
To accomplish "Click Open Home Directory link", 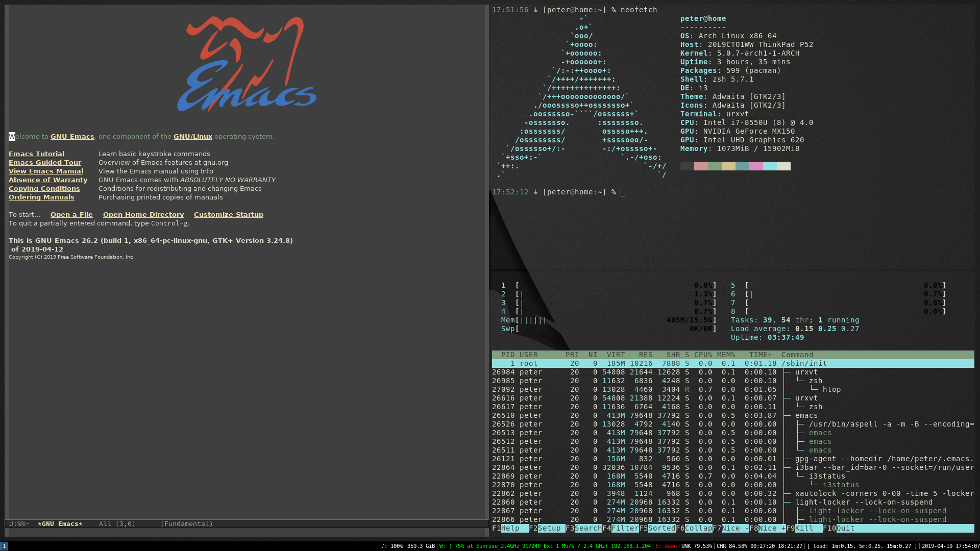I will point(143,214).
